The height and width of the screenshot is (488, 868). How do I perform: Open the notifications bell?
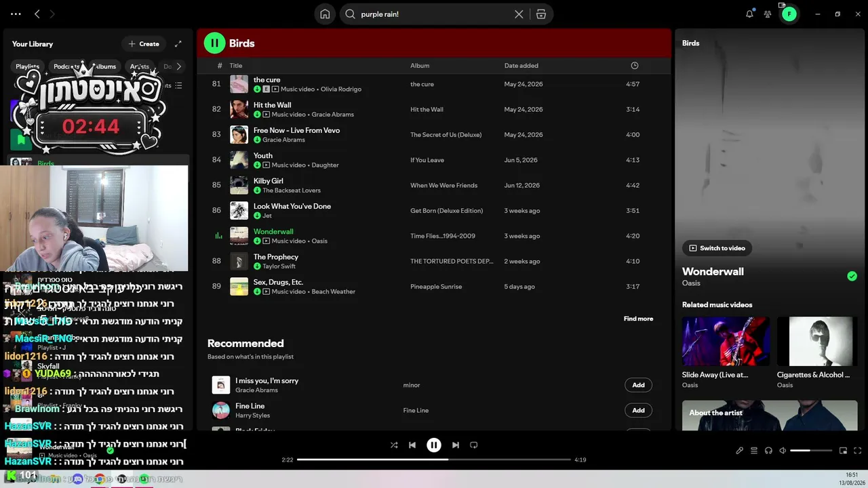tap(749, 14)
